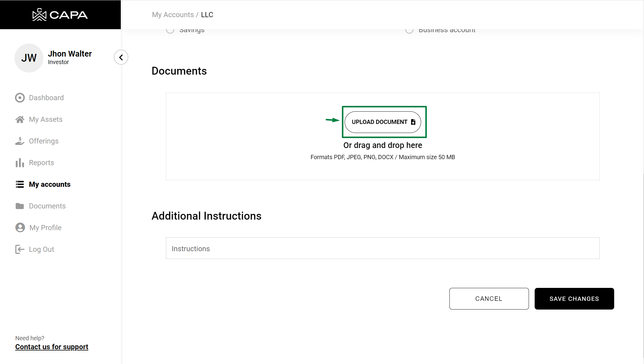The height and width of the screenshot is (364, 644).
Task: Click the Cancel button
Action: 489,299
